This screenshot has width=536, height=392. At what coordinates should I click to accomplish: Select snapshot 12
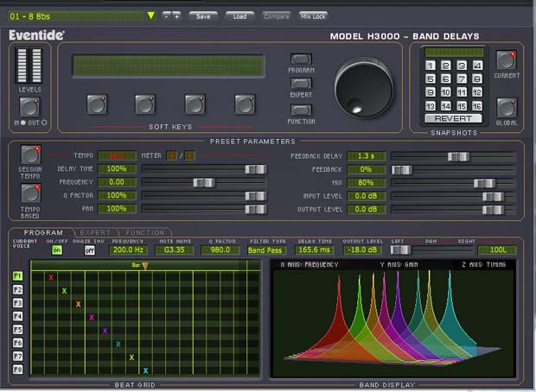pyautogui.click(x=477, y=92)
